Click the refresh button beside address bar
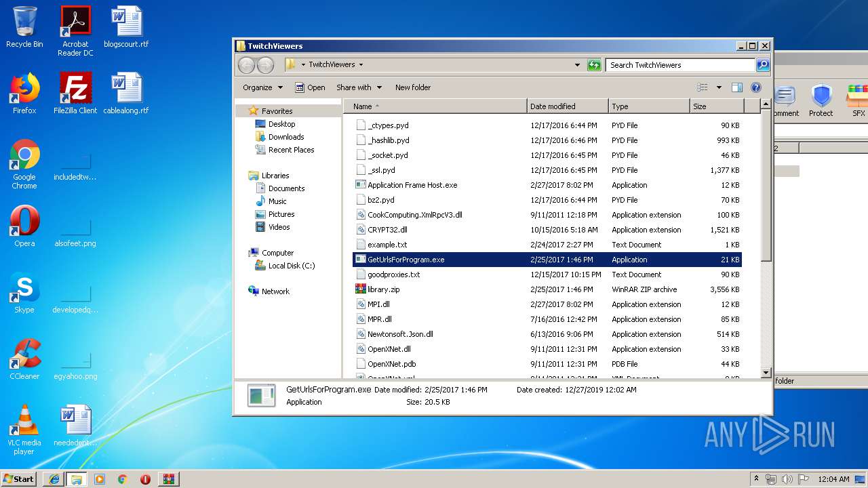The height and width of the screenshot is (488, 868). pyautogui.click(x=594, y=65)
